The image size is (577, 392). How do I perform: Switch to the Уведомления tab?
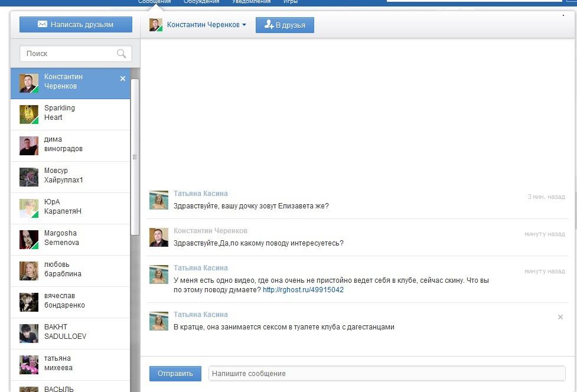tap(252, 2)
